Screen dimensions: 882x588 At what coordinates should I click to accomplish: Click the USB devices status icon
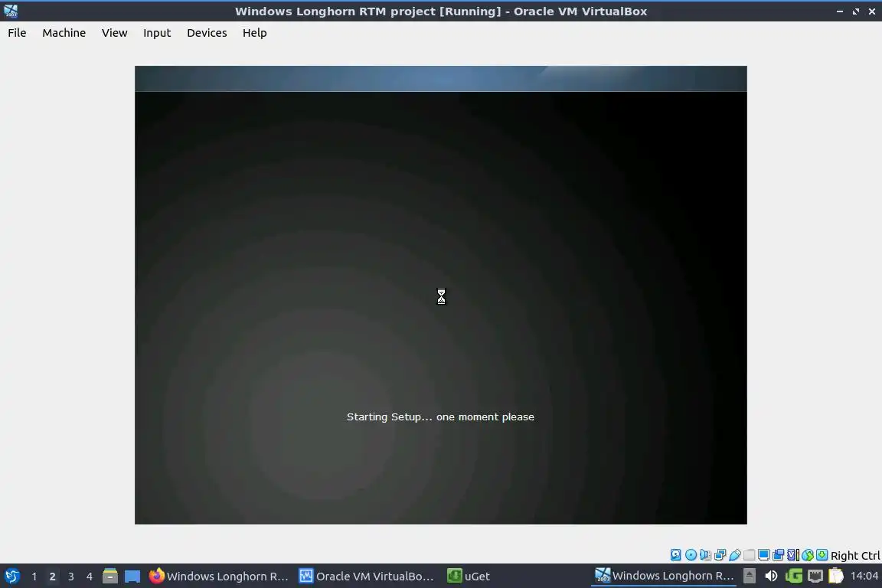pos(735,555)
